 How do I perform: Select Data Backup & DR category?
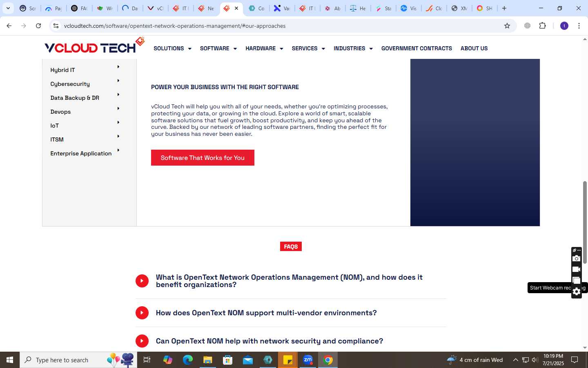click(75, 98)
